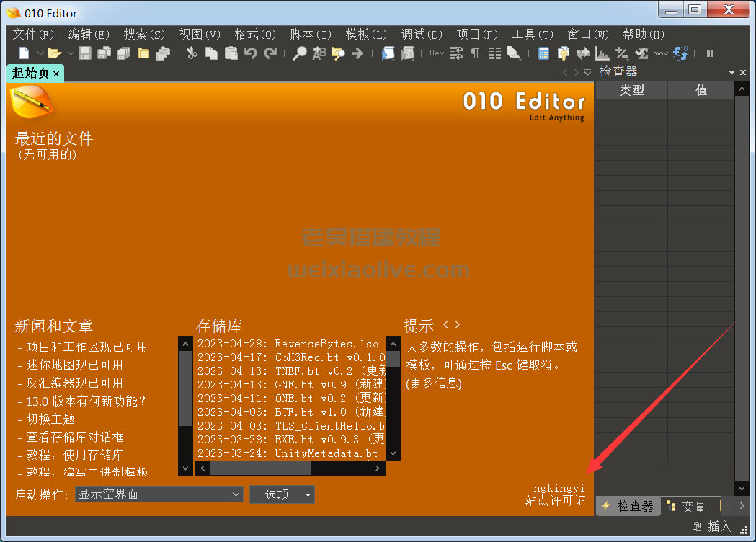
Task: Click the Redo arrow icon
Action: pyautogui.click(x=270, y=53)
